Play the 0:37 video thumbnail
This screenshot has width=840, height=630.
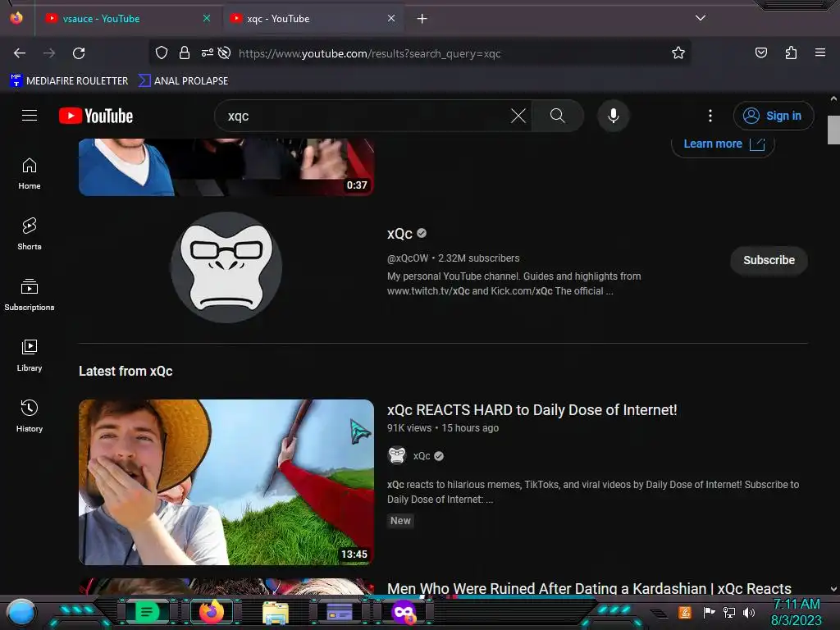[x=226, y=167]
